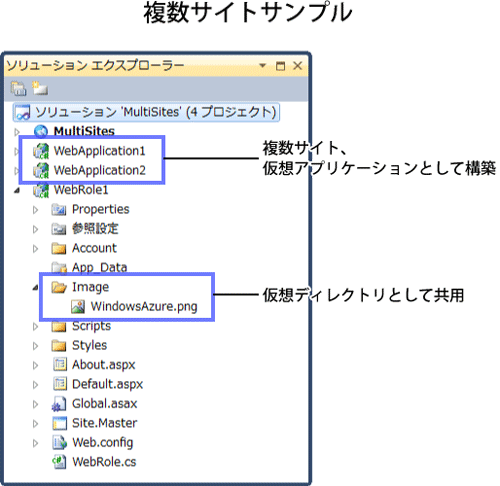Select the App_Data folder name
Viewport: 500px width, 486px height.
point(100,267)
